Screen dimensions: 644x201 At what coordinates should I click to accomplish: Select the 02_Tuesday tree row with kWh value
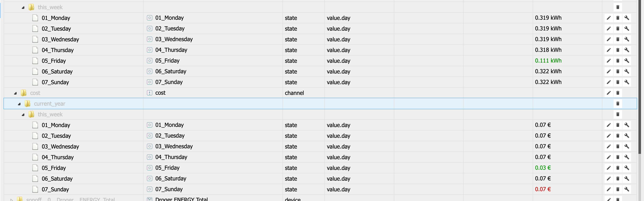click(x=56, y=29)
